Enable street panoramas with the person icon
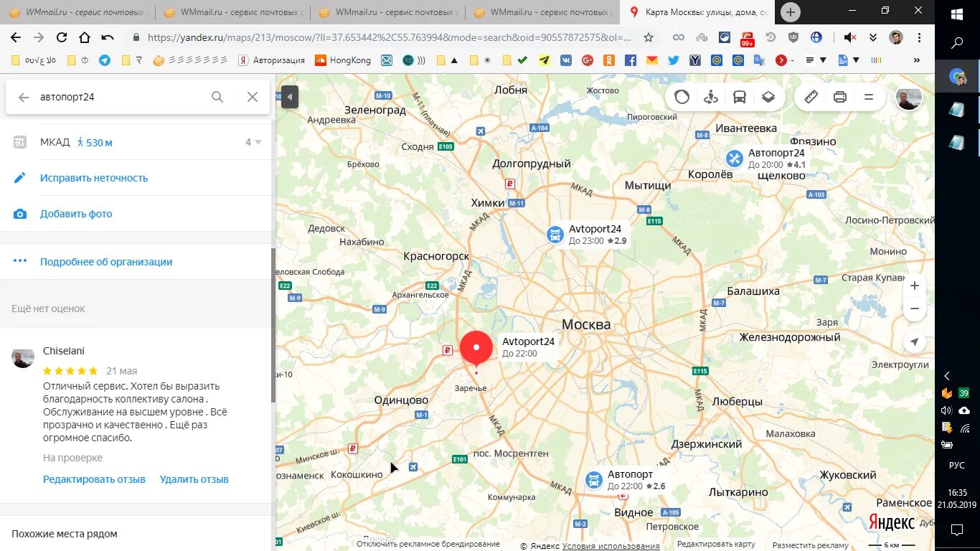The width and height of the screenshot is (980, 551). pyautogui.click(x=711, y=97)
